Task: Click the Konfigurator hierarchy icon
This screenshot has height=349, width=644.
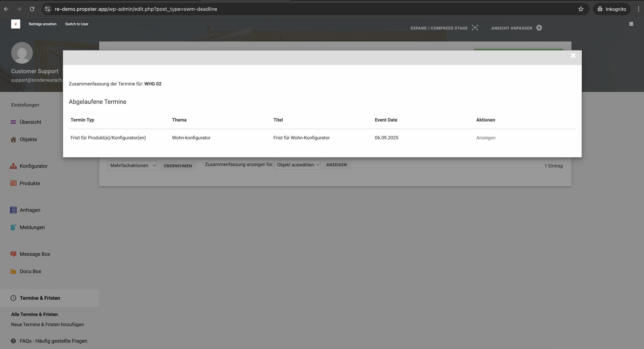Action: pyautogui.click(x=13, y=166)
